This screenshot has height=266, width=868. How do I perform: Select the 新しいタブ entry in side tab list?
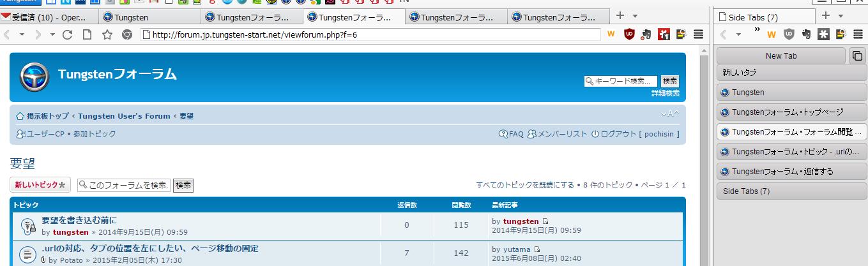(791, 73)
